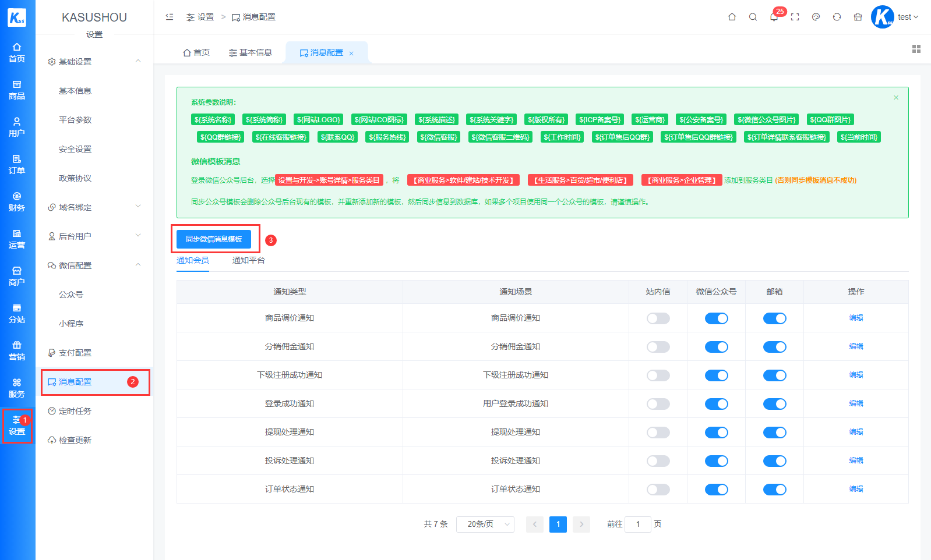Focus the 前往 page number input

638,524
